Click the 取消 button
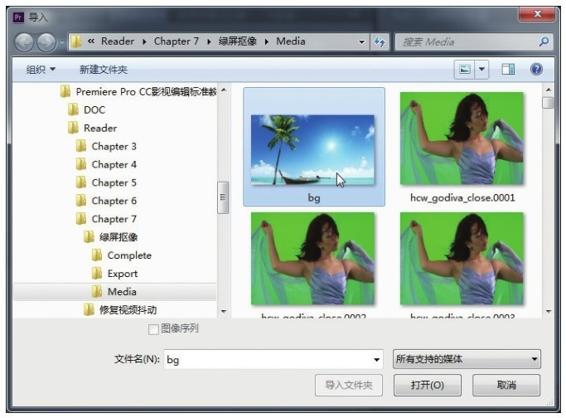Viewport: 566px width, 418px height. (506, 385)
